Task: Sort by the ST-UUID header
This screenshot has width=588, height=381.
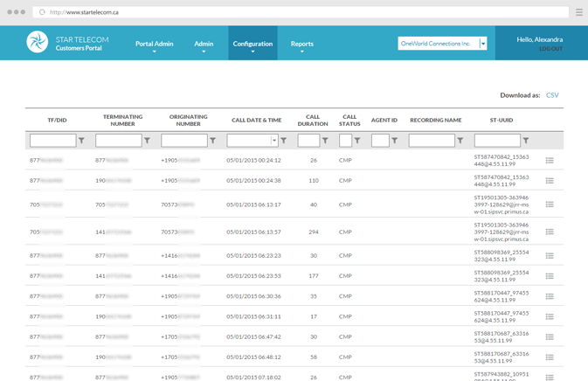Action: click(502, 120)
